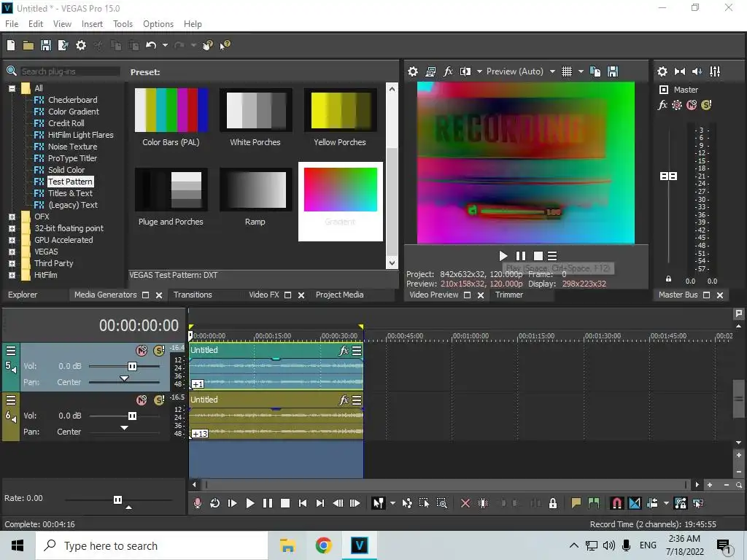Switch to the Trimmer tab
The image size is (747, 560).
click(508, 295)
